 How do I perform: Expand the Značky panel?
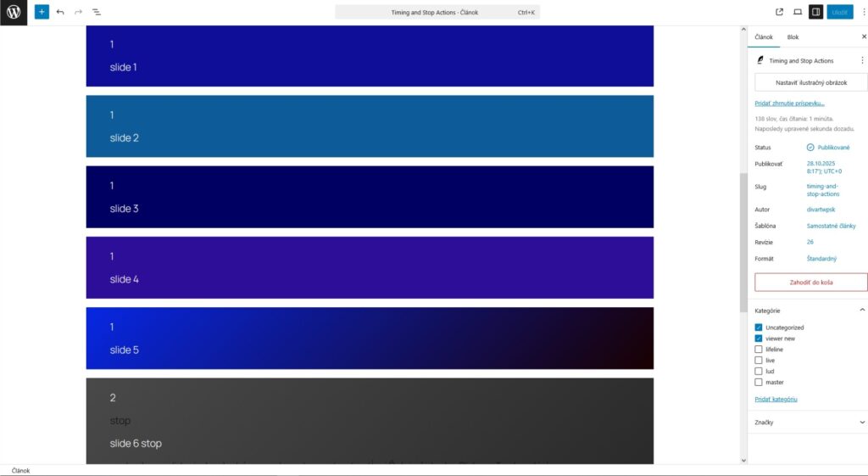862,423
